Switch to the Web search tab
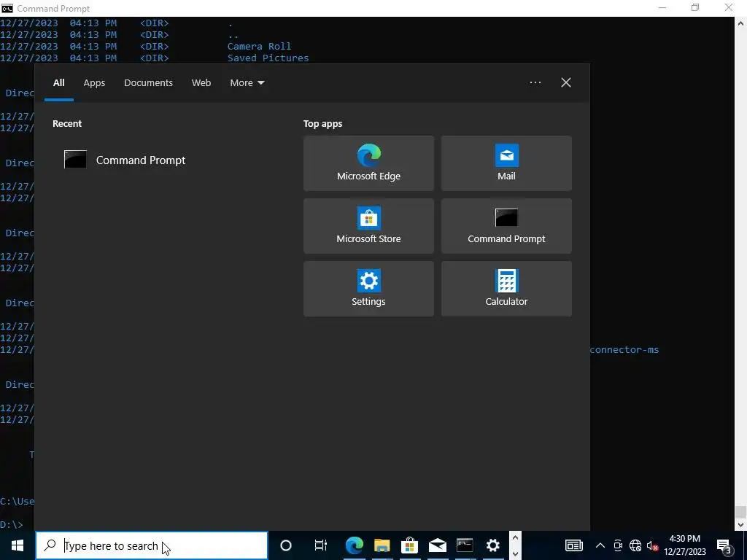Screen dimensions: 747x560 201,83
